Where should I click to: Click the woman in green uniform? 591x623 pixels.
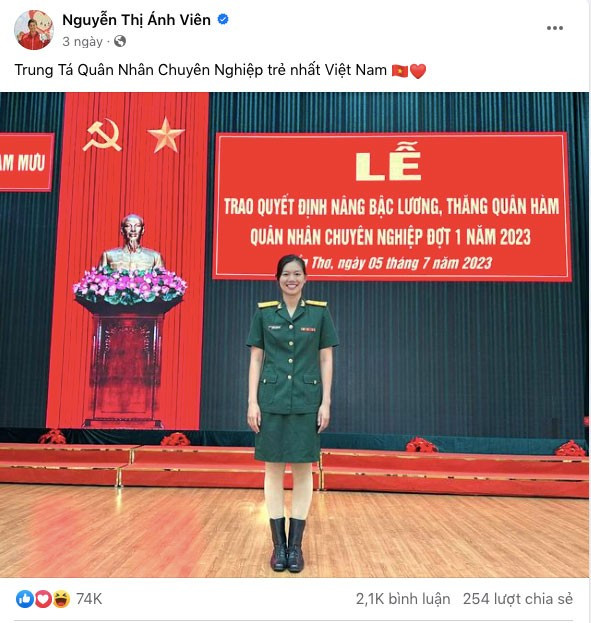[291, 412]
